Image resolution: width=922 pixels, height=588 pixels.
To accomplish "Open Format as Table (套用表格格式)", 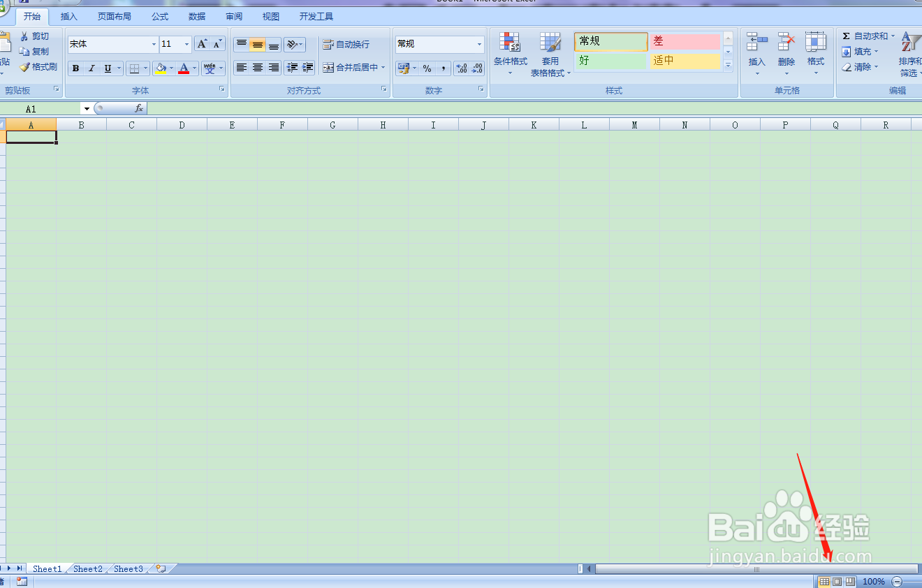I will (550, 54).
